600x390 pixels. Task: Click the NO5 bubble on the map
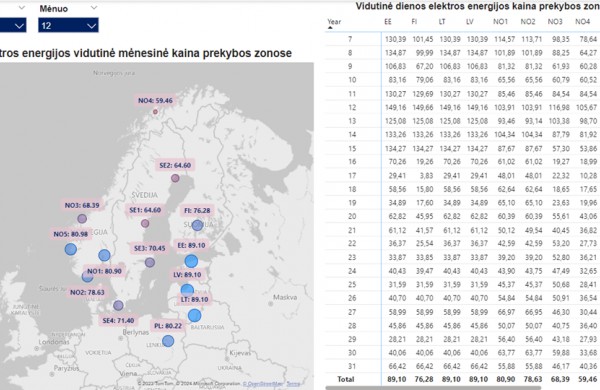[71, 249]
